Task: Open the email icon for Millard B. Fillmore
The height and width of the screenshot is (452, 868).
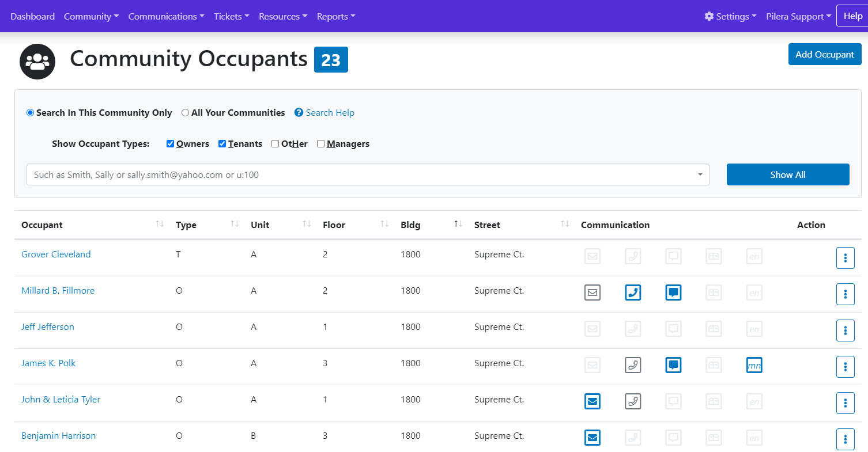Action: tap(592, 293)
